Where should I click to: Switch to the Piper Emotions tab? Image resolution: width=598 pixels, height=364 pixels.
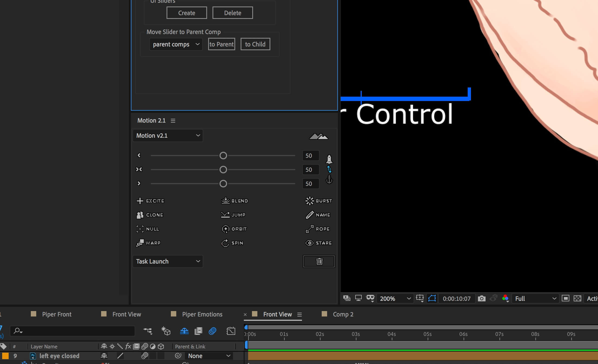click(202, 314)
